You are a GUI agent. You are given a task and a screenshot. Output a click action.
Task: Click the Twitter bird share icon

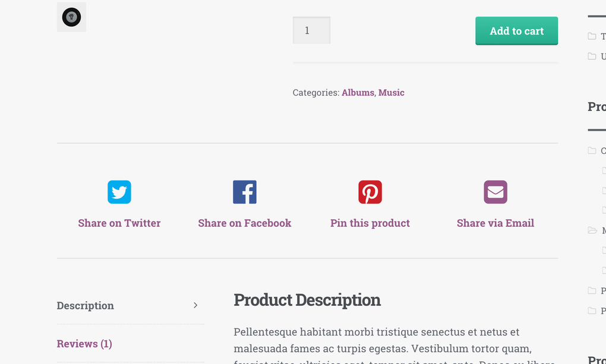[119, 192]
